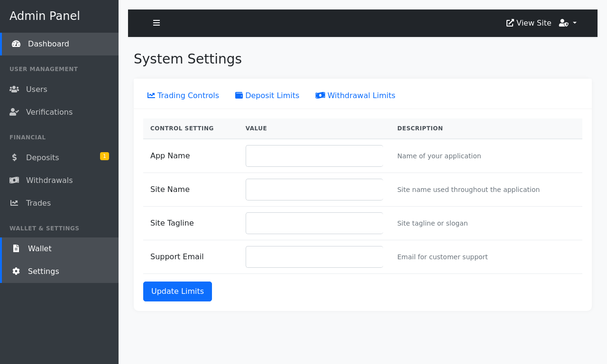The height and width of the screenshot is (364, 607).
Task: Click the Trades chart icon
Action: point(14,203)
